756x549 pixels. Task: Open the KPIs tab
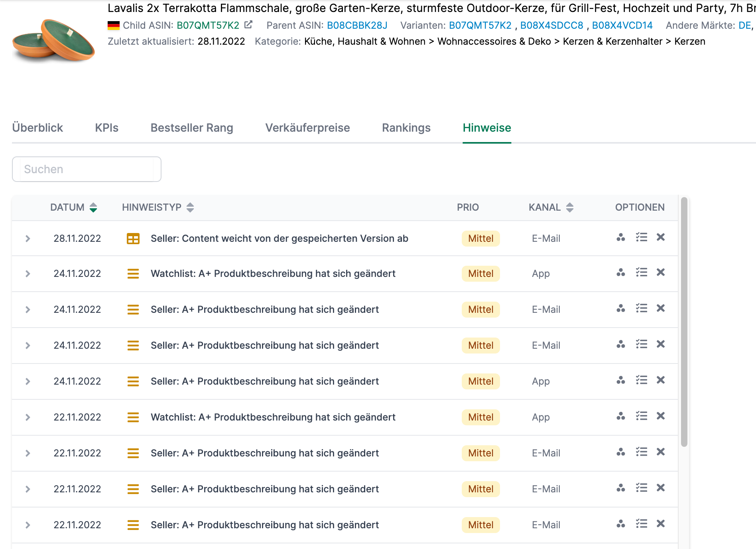tap(107, 128)
